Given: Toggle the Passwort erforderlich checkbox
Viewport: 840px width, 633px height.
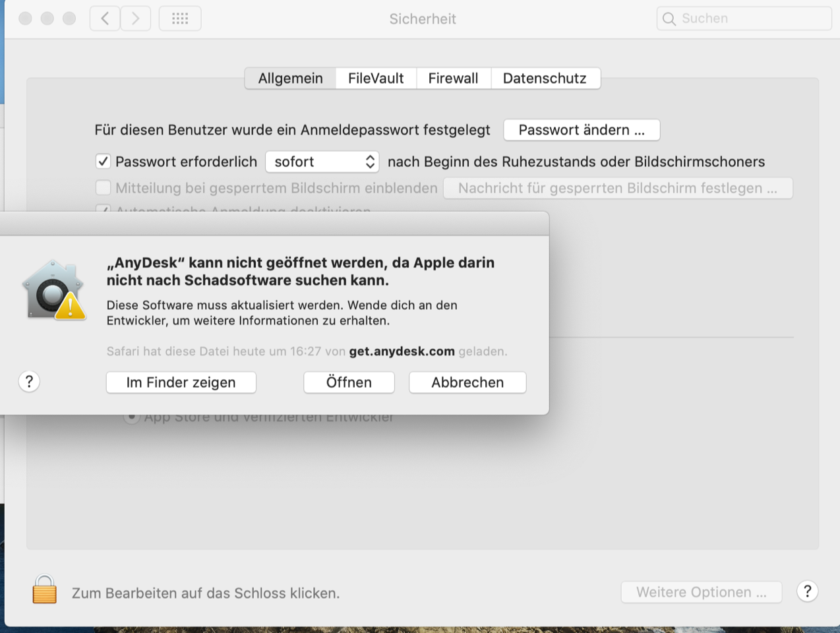Looking at the screenshot, I should (103, 162).
